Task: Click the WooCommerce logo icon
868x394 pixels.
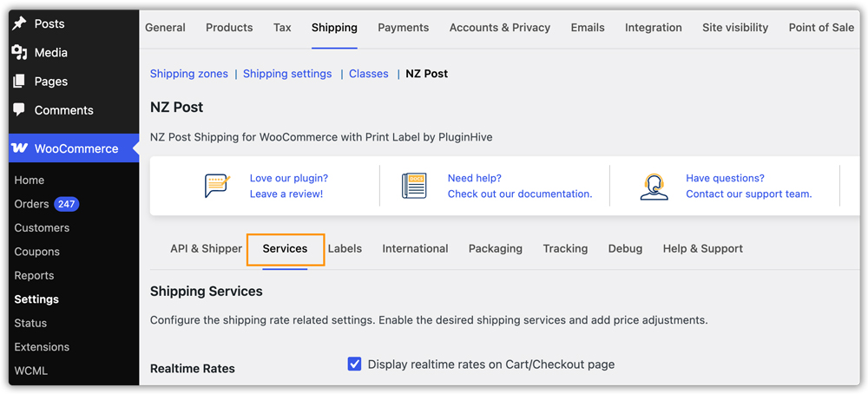Action: tap(19, 148)
